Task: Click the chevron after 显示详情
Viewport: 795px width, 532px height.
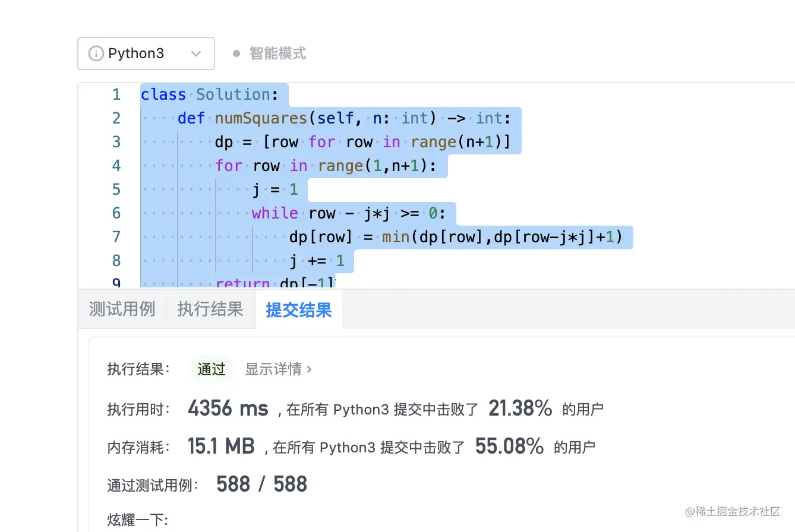Action: click(x=308, y=369)
